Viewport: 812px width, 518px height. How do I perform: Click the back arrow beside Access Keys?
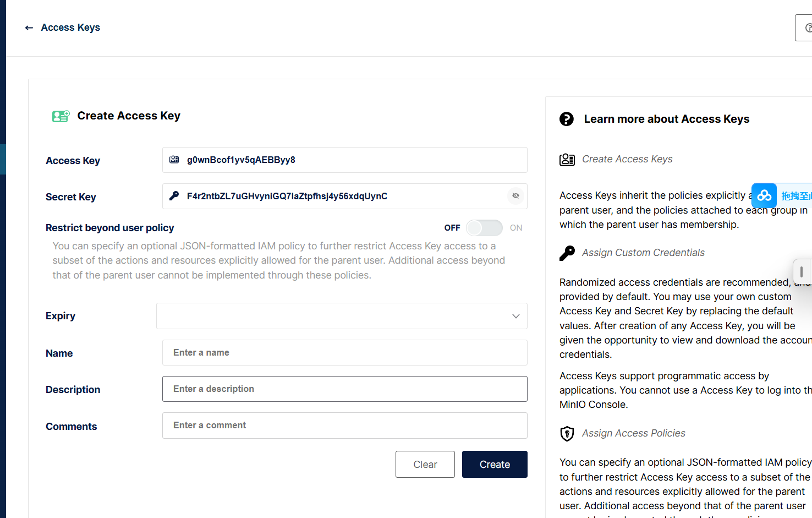click(x=29, y=28)
